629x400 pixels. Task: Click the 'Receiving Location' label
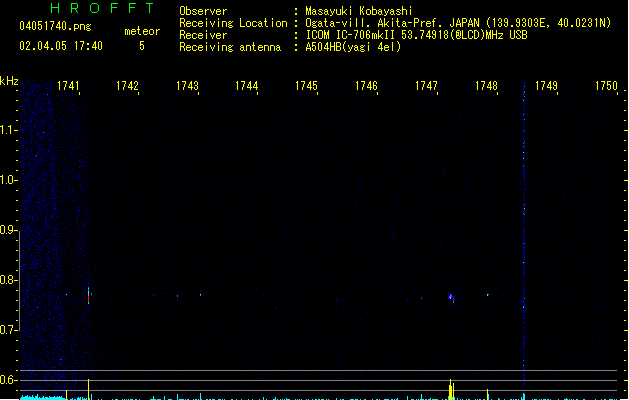[x=233, y=23]
